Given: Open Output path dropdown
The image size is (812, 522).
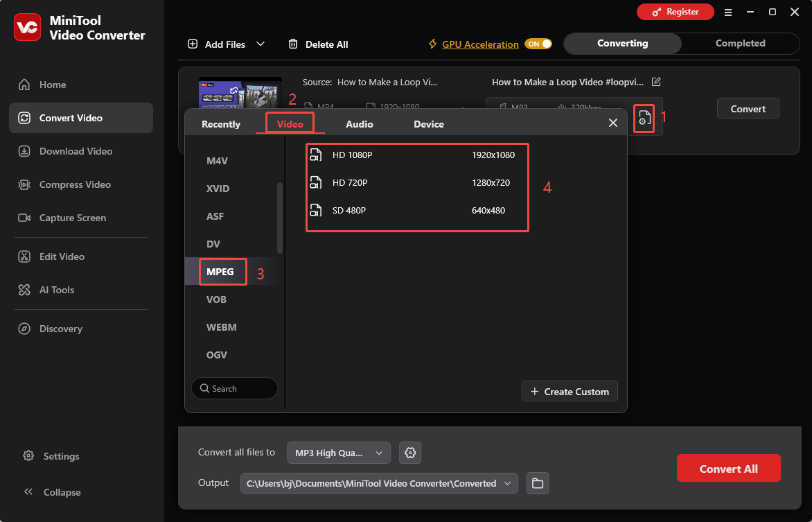Looking at the screenshot, I should tap(379, 483).
